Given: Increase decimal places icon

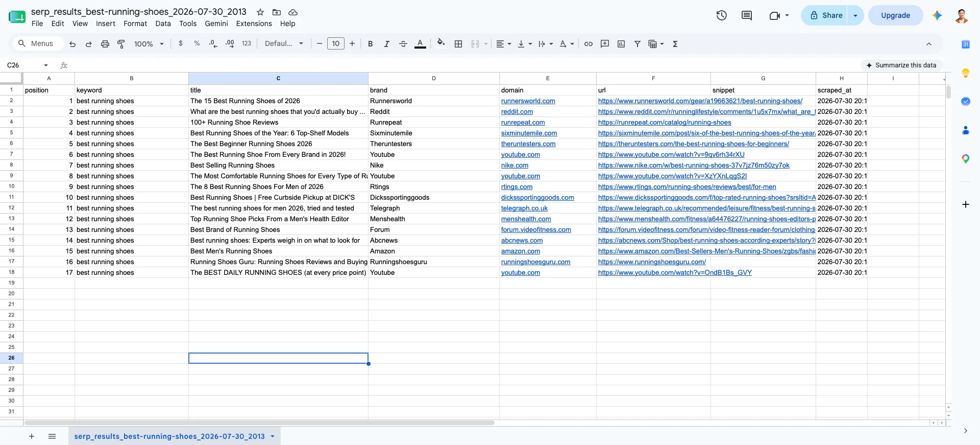Looking at the screenshot, I should (230, 43).
